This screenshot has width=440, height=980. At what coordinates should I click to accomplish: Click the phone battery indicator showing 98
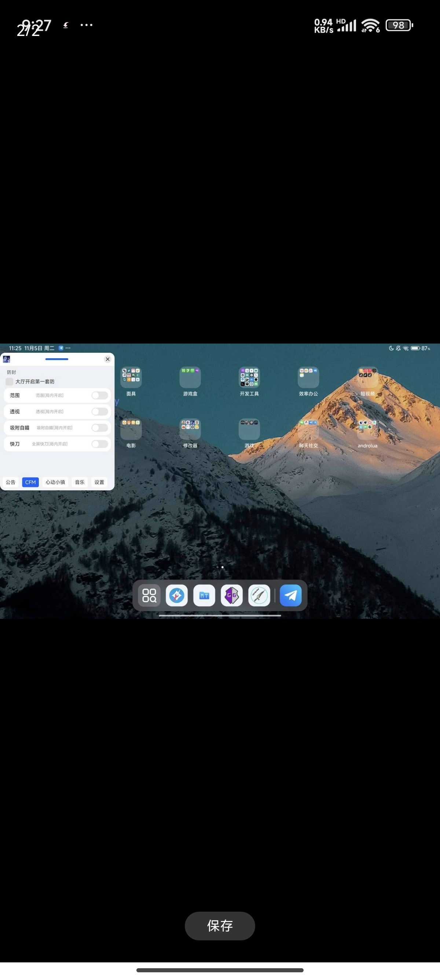(399, 25)
